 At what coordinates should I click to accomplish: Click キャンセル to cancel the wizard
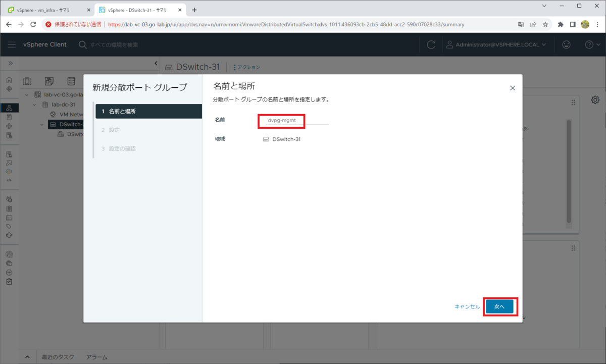[x=467, y=306]
